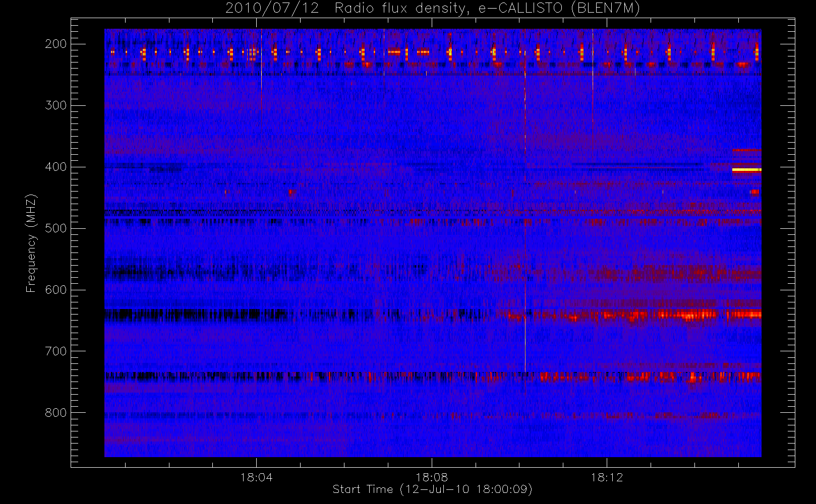The image size is (816, 504).
Task: Click the 300 frequency tick label
Action: [55, 105]
